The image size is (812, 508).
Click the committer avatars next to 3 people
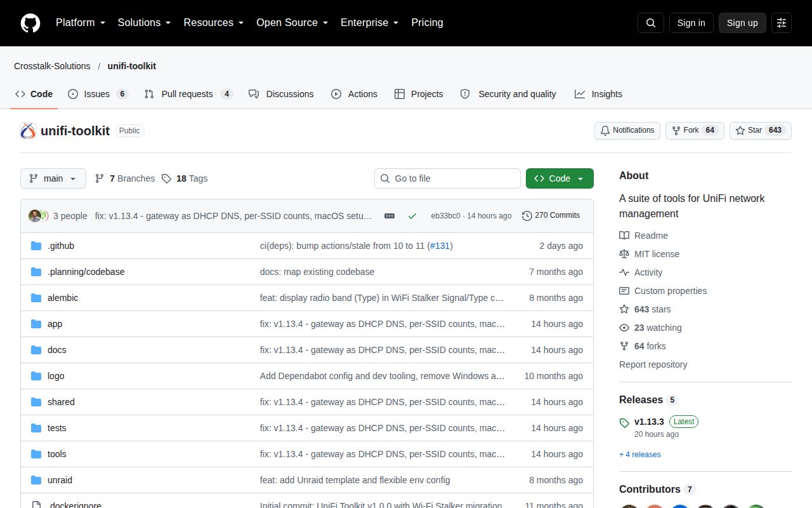pyautogui.click(x=39, y=216)
